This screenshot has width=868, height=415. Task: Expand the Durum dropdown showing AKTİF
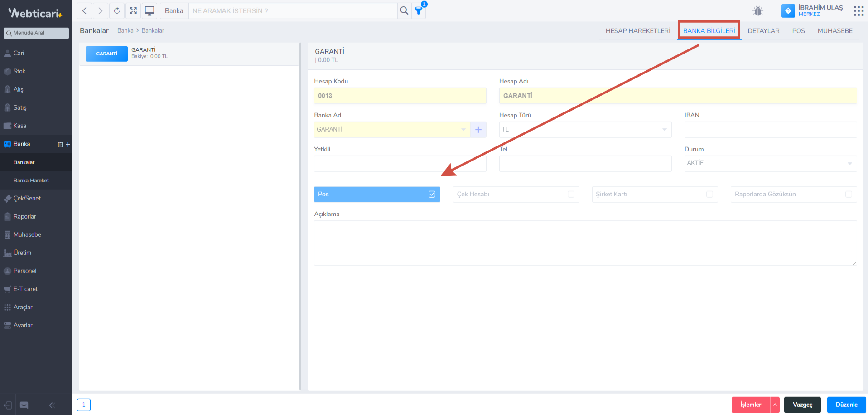[x=770, y=163]
